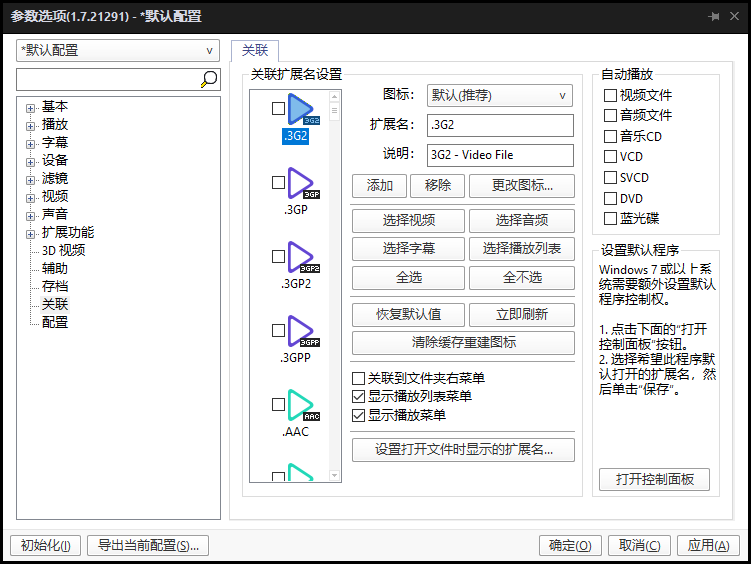Image resolution: width=751 pixels, height=564 pixels.
Task: Open the 默认配置 profile dropdown
Action: point(118,50)
